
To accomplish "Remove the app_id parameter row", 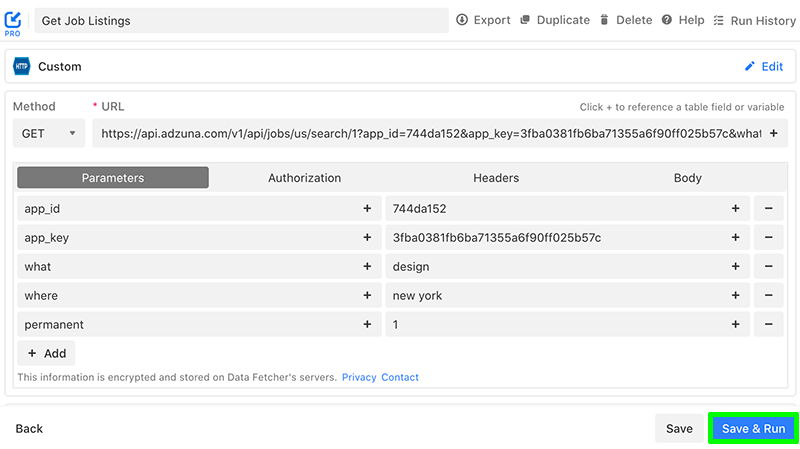I will pyautogui.click(x=768, y=208).
